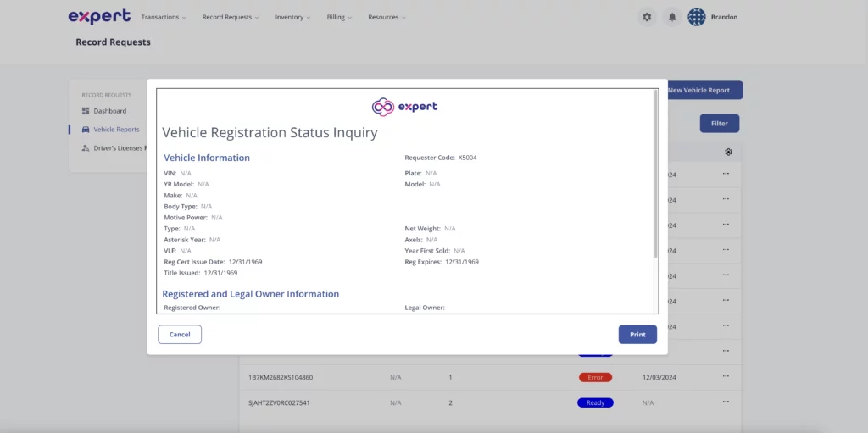Viewport: 868px width, 433px height.
Task: Select Vehicle Reports in the sidebar
Action: pyautogui.click(x=116, y=130)
